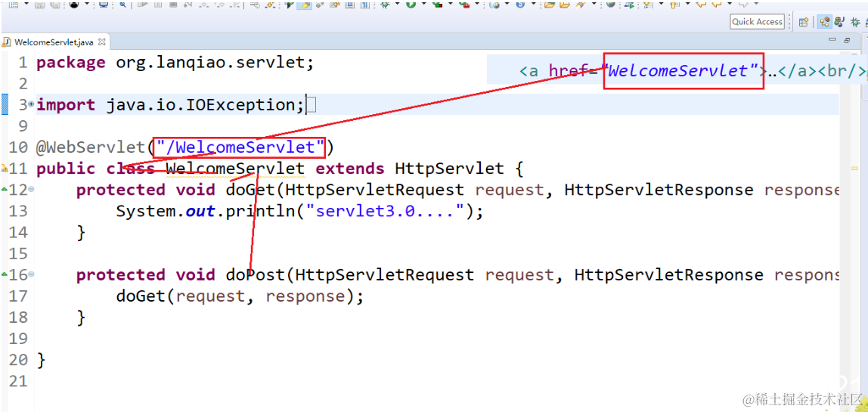The image size is (868, 412).
Task: Click the Save All icon in the toolbar
Action: [x=54, y=5]
